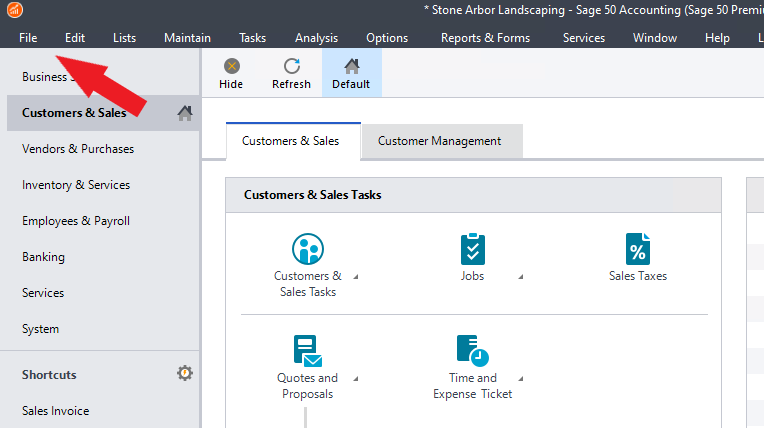Click the Jobs clipboard icon
764x428 pixels.
473,249
